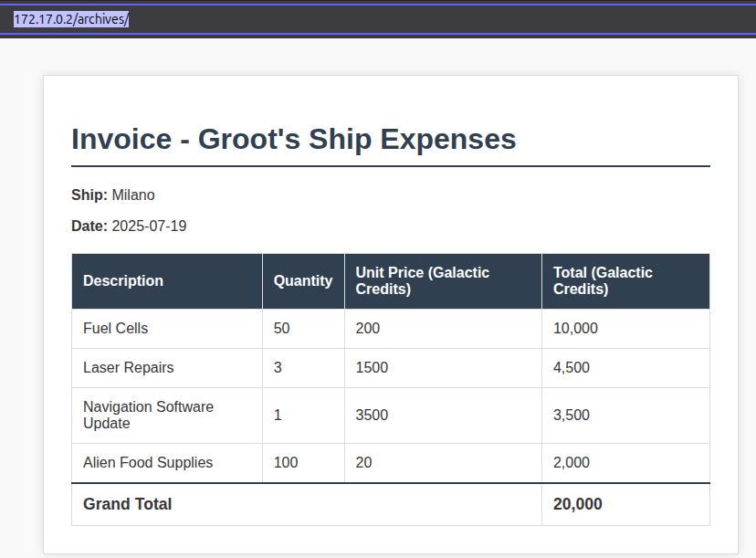Screen dimensions: 756x558
Task: Click the "Ship:" label
Action: coord(89,195)
